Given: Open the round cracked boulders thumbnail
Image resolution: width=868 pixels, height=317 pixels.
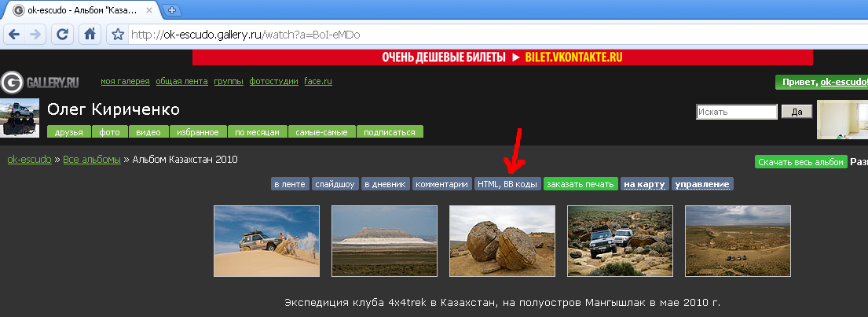Looking at the screenshot, I should point(502,241).
